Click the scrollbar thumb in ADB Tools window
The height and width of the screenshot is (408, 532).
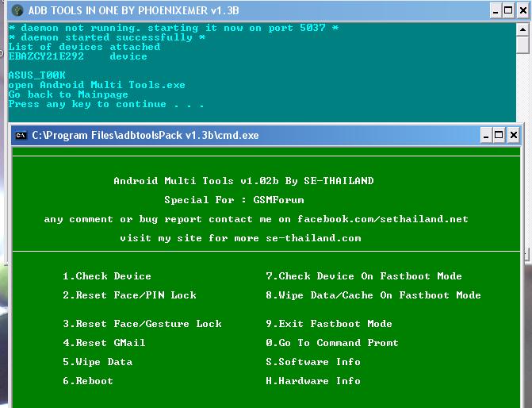coord(522,44)
